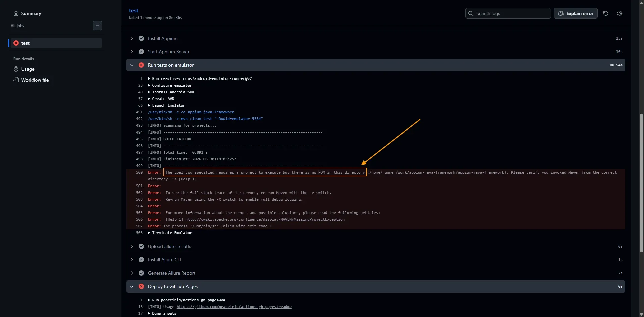Click the 'failed with exit code 1' error line
This screenshot has height=317, width=644.
(x=210, y=226)
